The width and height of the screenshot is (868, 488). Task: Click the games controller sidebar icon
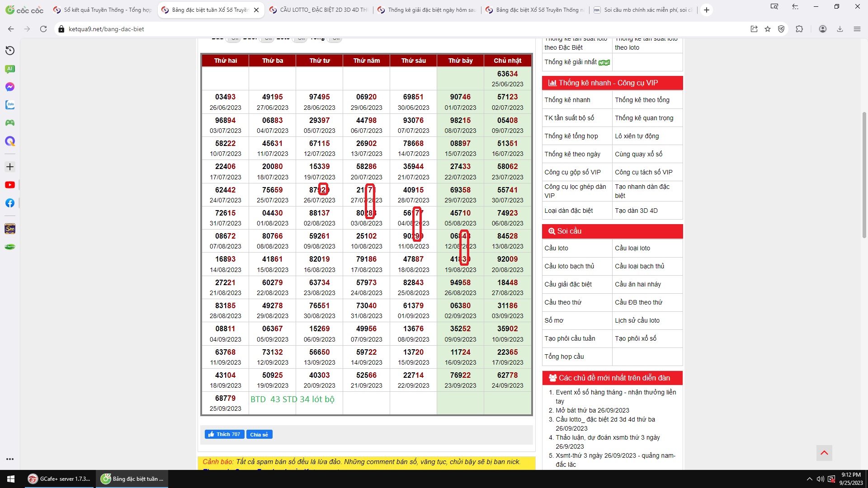[x=10, y=123]
